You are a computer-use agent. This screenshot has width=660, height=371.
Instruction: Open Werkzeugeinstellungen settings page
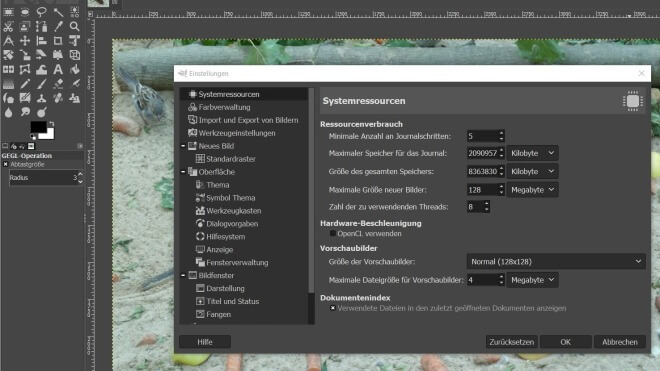click(x=237, y=133)
